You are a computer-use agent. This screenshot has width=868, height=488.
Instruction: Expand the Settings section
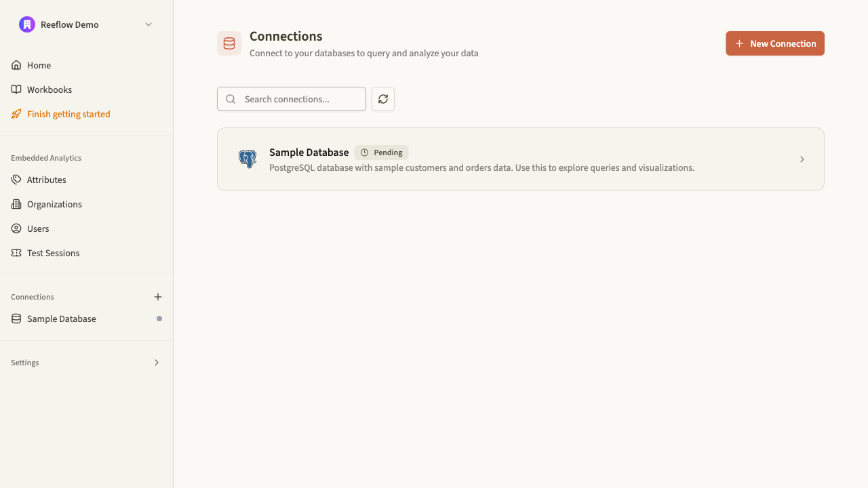157,363
